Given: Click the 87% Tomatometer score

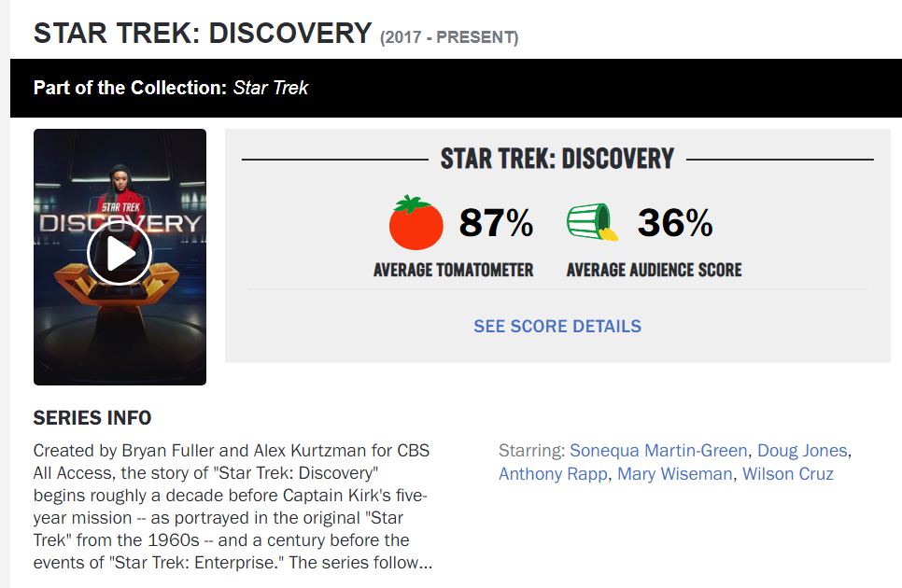Looking at the screenshot, I should pyautogui.click(x=496, y=222).
